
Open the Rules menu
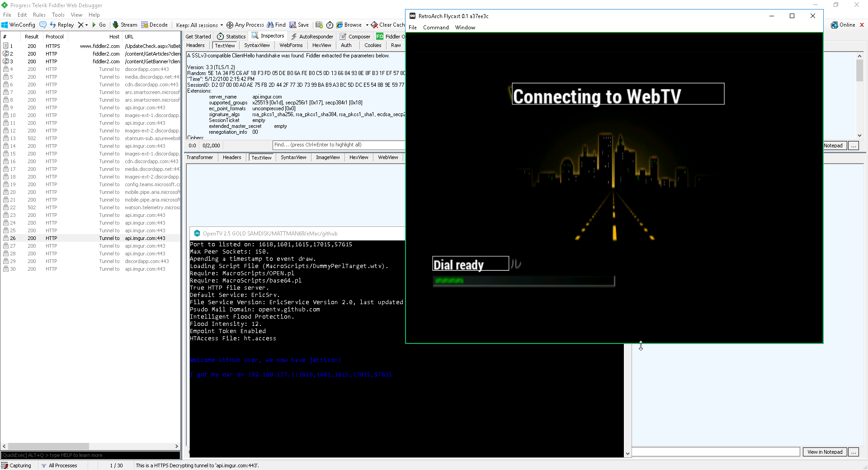click(39, 15)
